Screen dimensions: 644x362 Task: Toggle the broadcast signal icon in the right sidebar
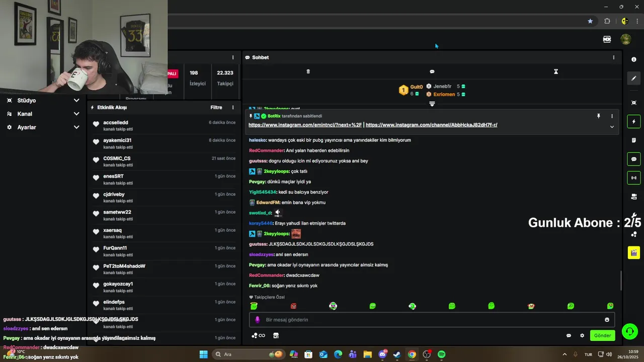point(634,177)
